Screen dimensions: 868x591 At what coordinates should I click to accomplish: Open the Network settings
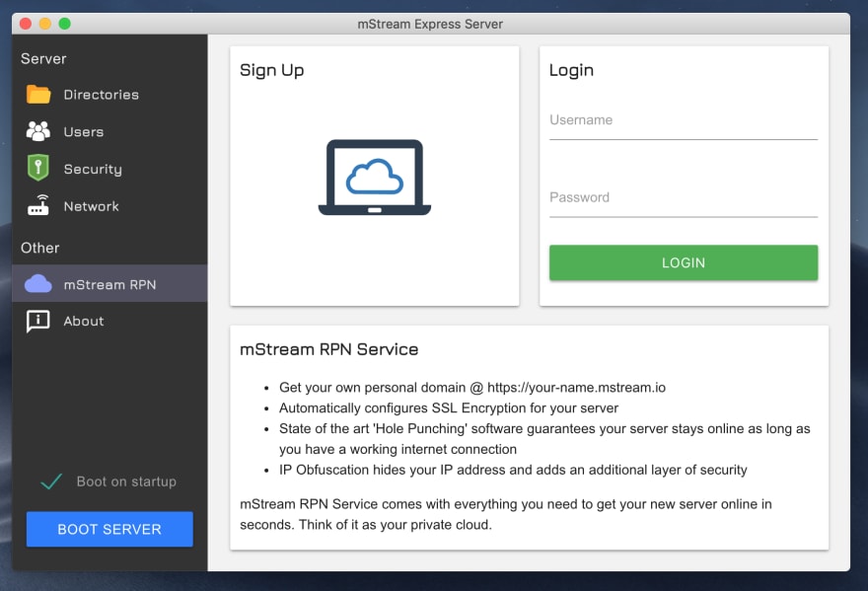tap(109, 205)
